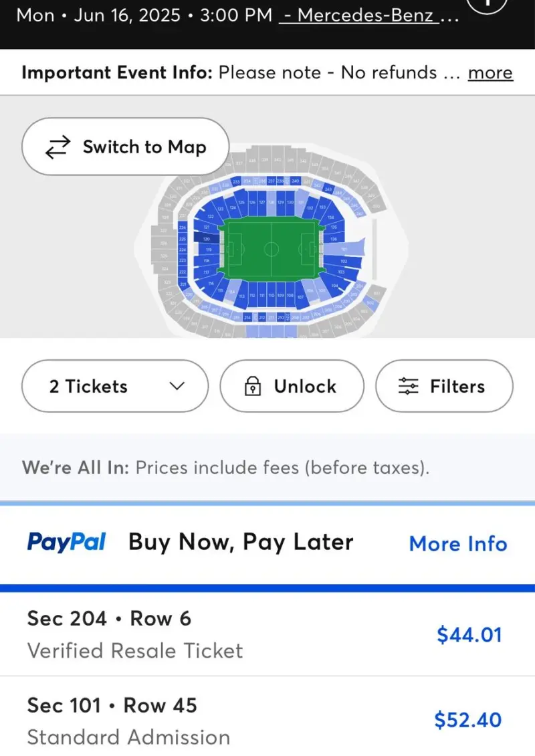The width and height of the screenshot is (535, 756).
Task: Expand Important Event Info with more link
Action: point(490,73)
